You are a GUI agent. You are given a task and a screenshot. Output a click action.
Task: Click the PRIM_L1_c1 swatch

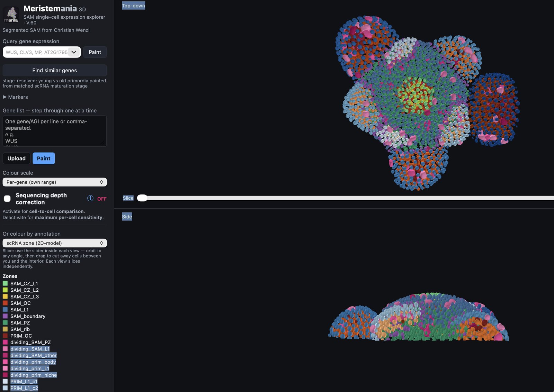pos(5,382)
